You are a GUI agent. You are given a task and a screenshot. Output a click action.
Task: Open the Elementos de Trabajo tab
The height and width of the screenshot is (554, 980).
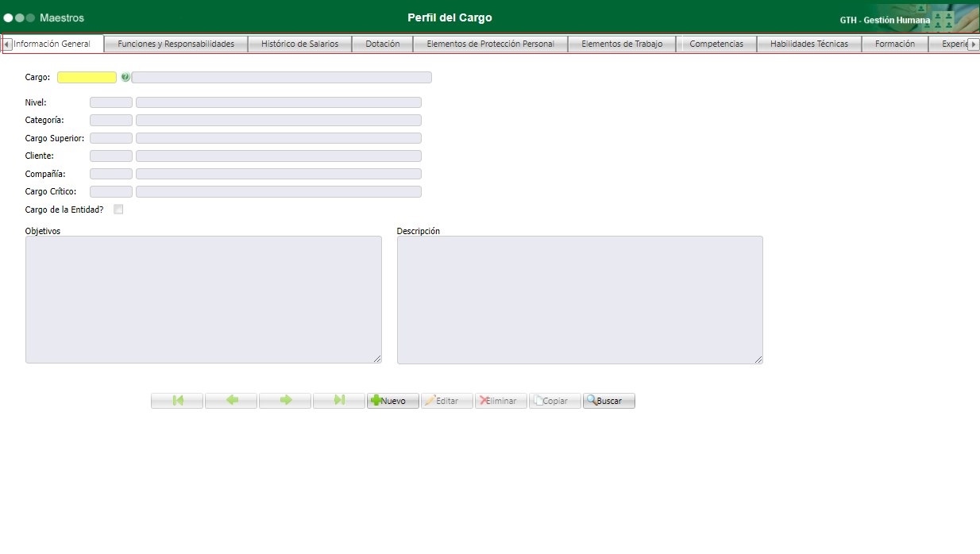click(x=622, y=44)
